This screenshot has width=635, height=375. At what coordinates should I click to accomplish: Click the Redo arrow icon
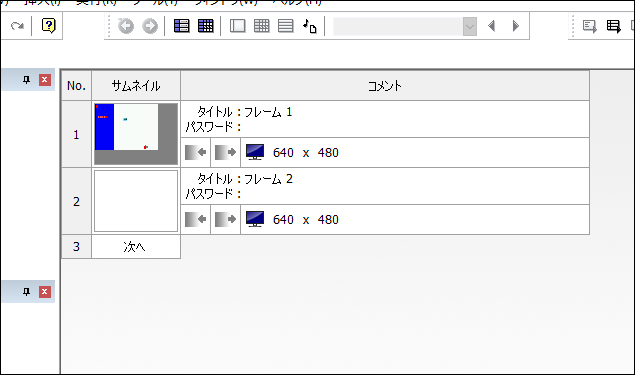tap(17, 26)
